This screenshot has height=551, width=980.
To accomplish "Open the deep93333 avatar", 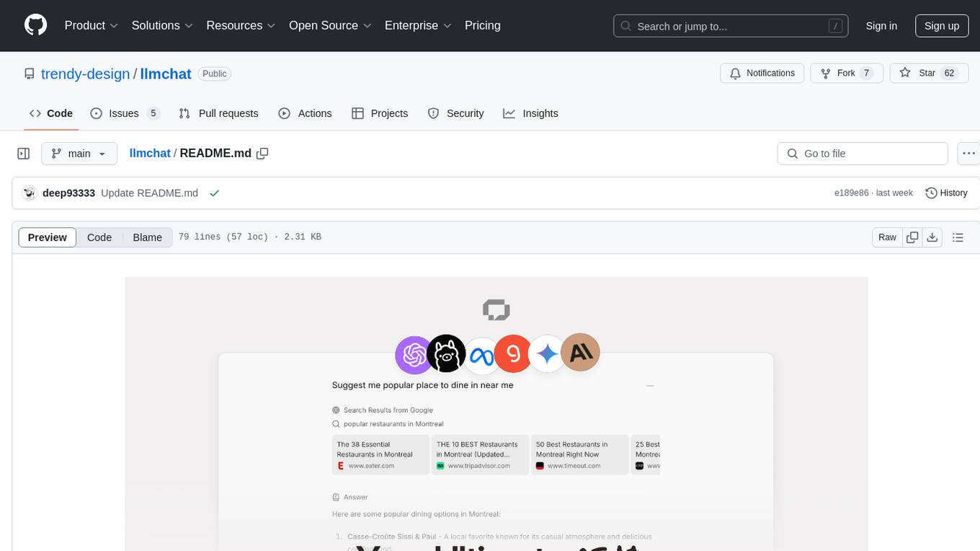I will (30, 193).
